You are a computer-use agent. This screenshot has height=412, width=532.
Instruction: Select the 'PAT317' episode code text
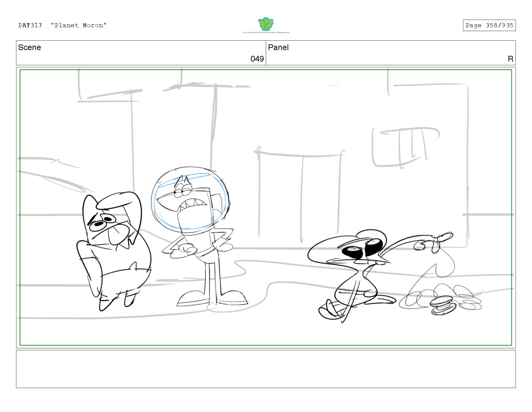pos(30,25)
